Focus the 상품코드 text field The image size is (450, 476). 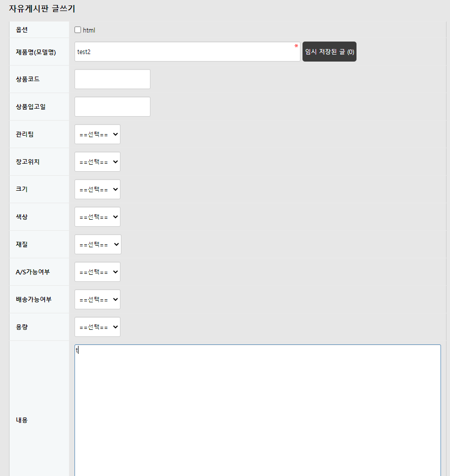click(112, 79)
